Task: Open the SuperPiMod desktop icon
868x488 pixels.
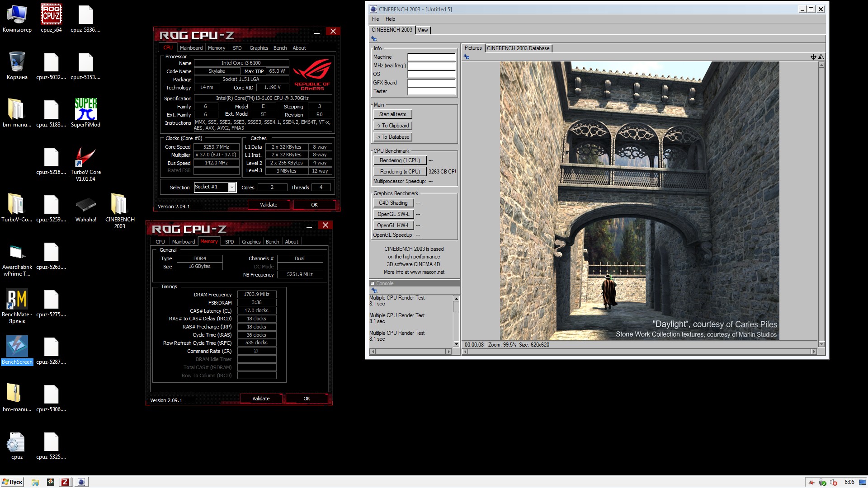Action: point(85,113)
